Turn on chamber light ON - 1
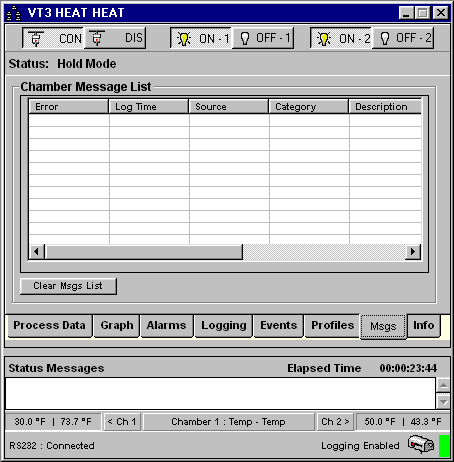Viewport: 454px width, 462px height. pyautogui.click(x=201, y=38)
